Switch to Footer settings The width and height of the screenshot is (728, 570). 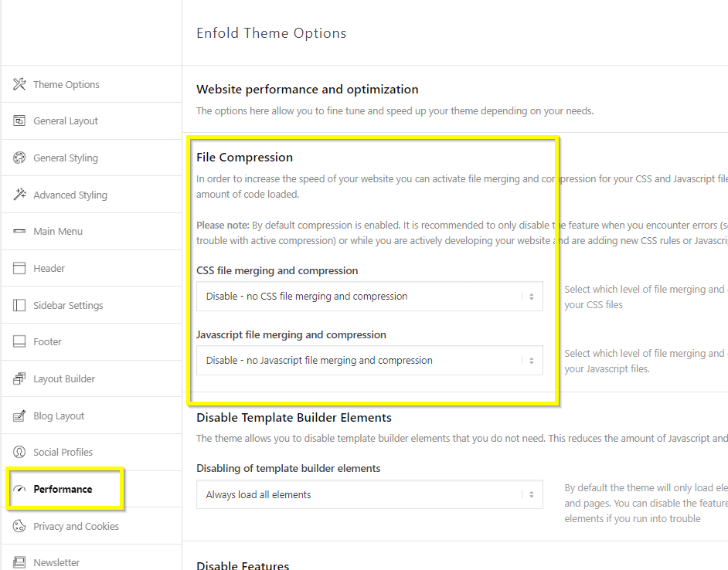(91, 341)
